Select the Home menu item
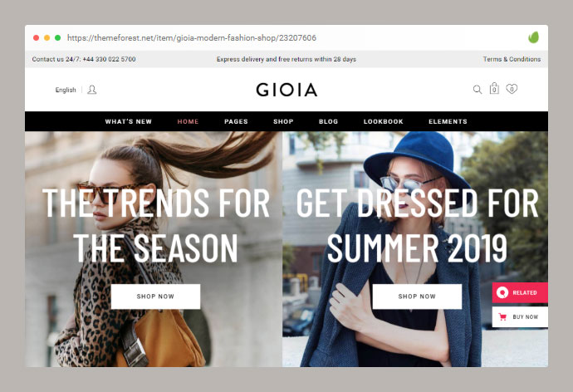 pyautogui.click(x=188, y=121)
